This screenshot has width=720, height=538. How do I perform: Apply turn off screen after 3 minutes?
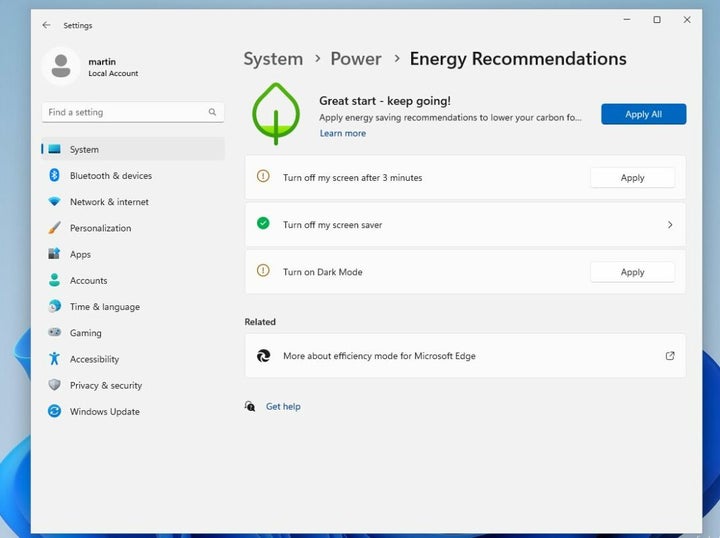[x=632, y=178]
